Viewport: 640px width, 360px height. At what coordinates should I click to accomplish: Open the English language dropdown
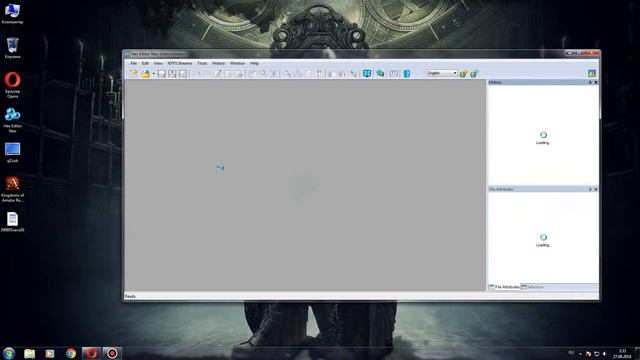point(442,73)
